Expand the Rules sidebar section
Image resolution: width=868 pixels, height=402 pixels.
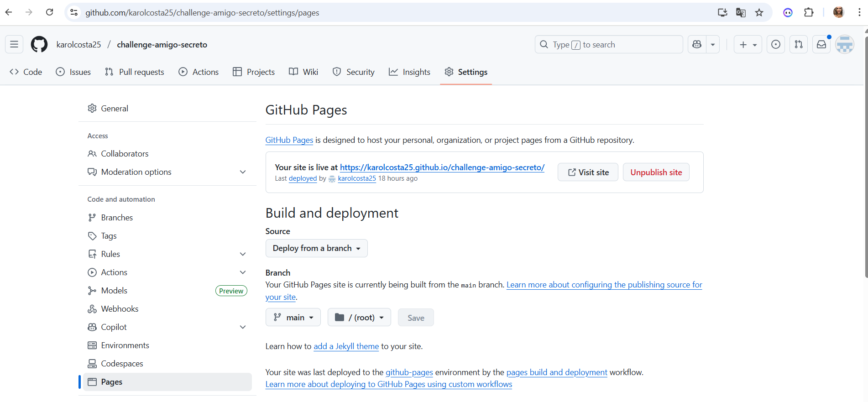pyautogui.click(x=243, y=254)
